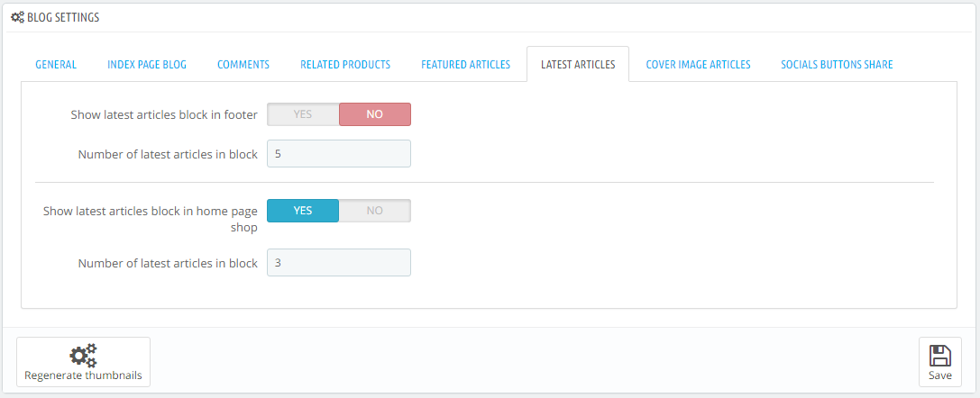
Task: Click the footer block article count field showing 5
Action: click(339, 153)
